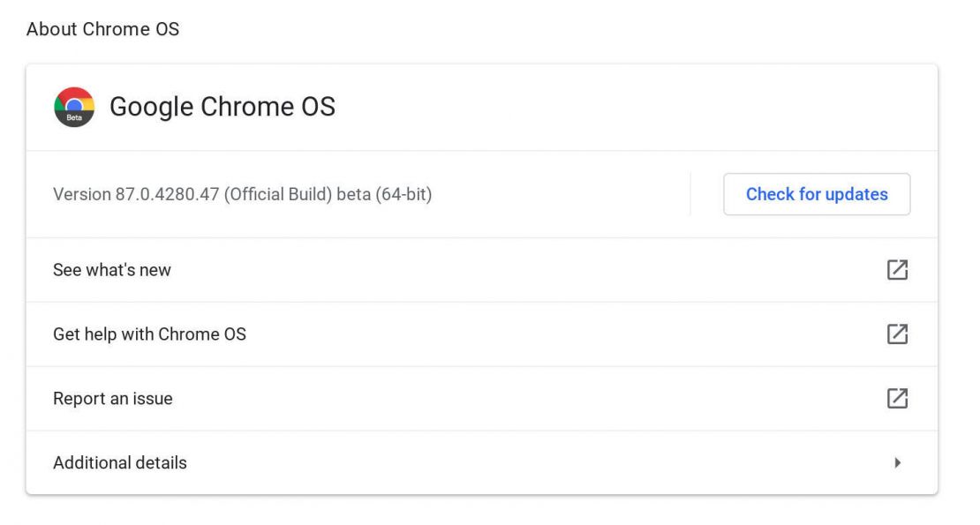This screenshot has height=525, width=980.
Task: Click the right-facing chevron beside Additional details
Action: 898,461
